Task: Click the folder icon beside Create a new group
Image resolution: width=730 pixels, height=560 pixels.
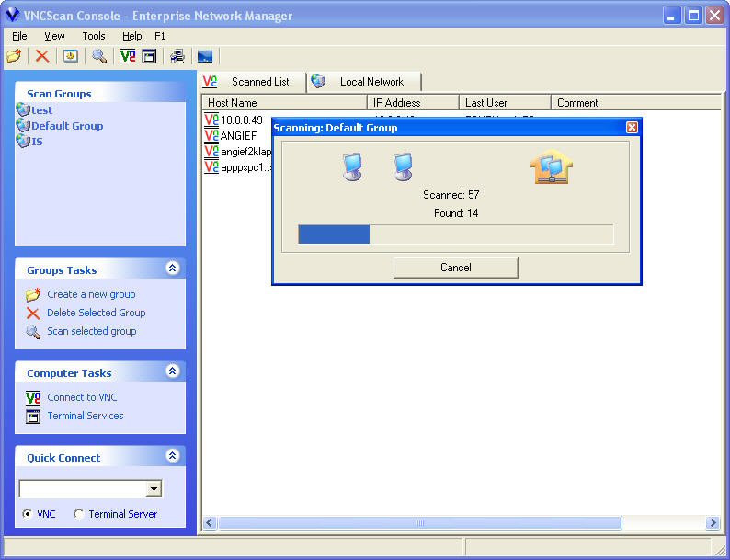Action: pyautogui.click(x=33, y=294)
